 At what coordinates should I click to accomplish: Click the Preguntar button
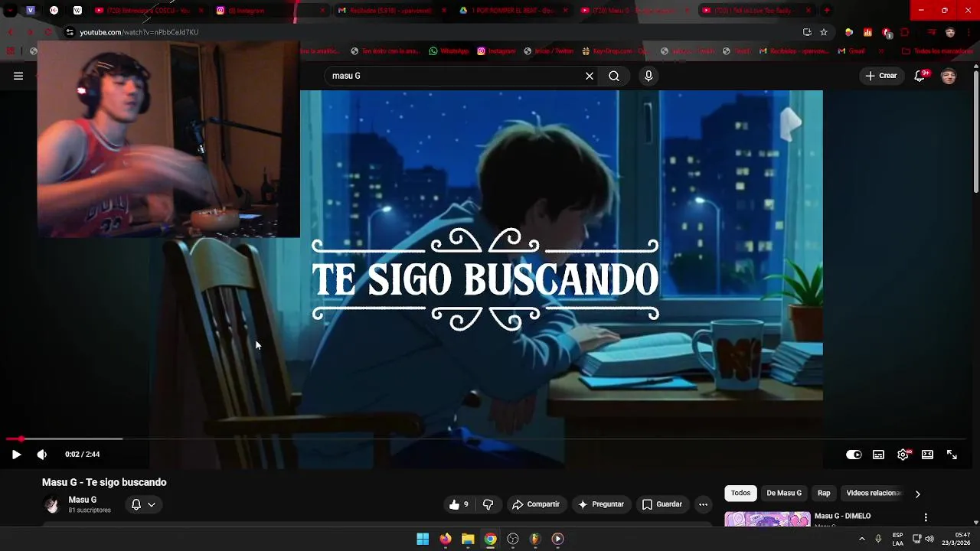click(601, 504)
